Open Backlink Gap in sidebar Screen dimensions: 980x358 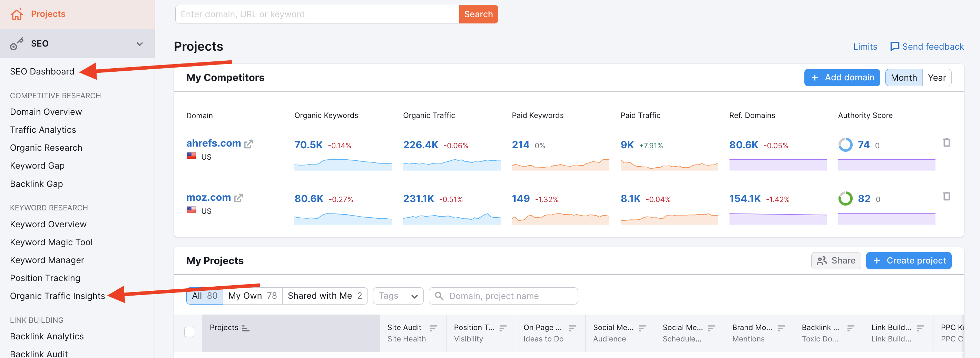pos(37,184)
